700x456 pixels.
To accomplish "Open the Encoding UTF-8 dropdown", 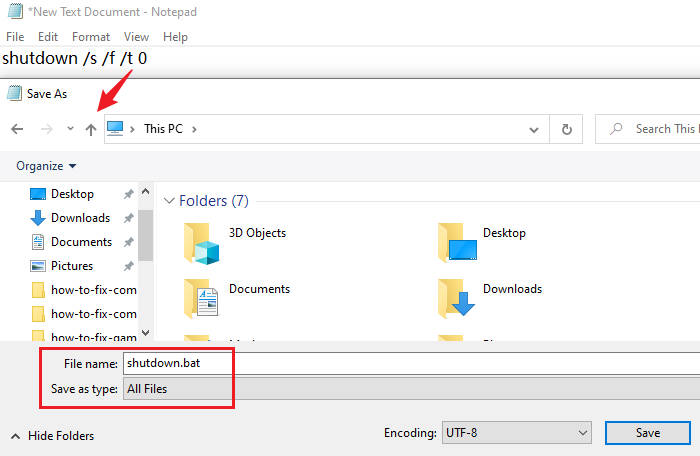I will click(517, 433).
